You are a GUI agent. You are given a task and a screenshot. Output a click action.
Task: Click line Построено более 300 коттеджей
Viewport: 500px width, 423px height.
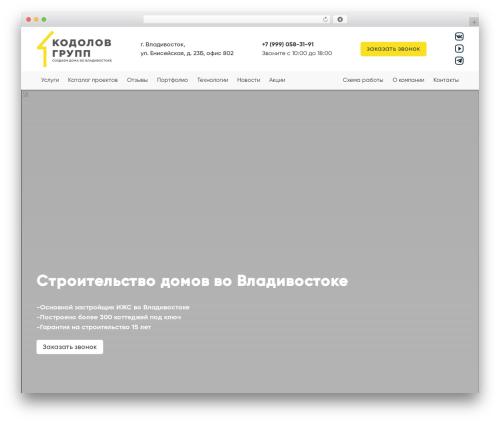pyautogui.click(x=109, y=317)
